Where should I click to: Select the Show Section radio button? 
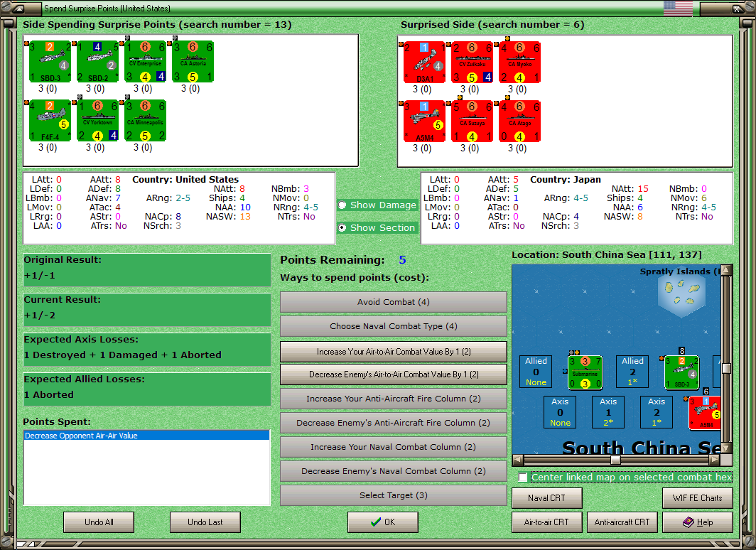coord(342,227)
